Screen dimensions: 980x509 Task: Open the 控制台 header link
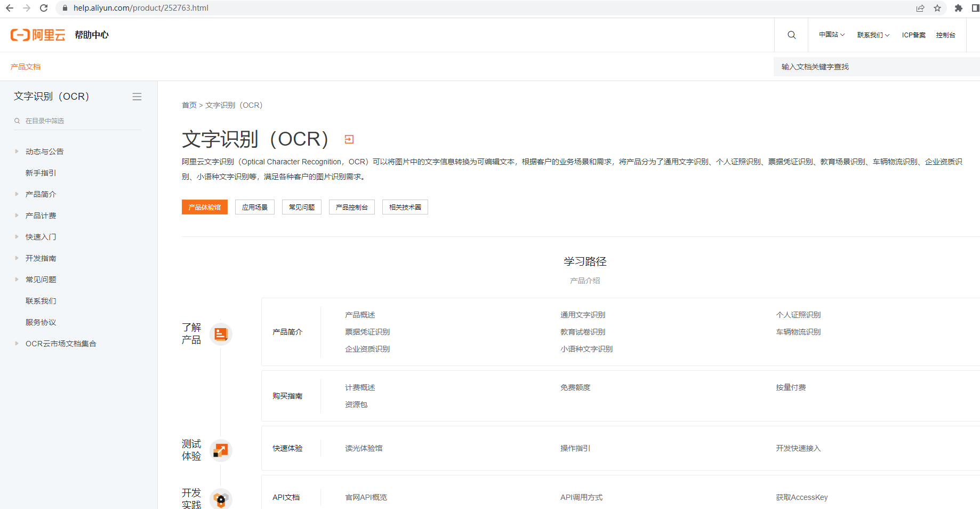pyautogui.click(x=945, y=35)
